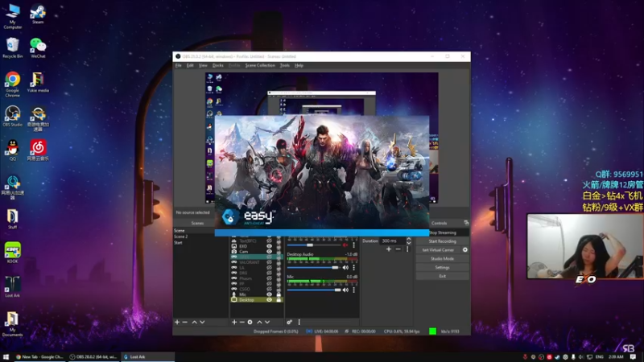
Task: Mute Desktop Audio speaker icon
Action: point(345,268)
